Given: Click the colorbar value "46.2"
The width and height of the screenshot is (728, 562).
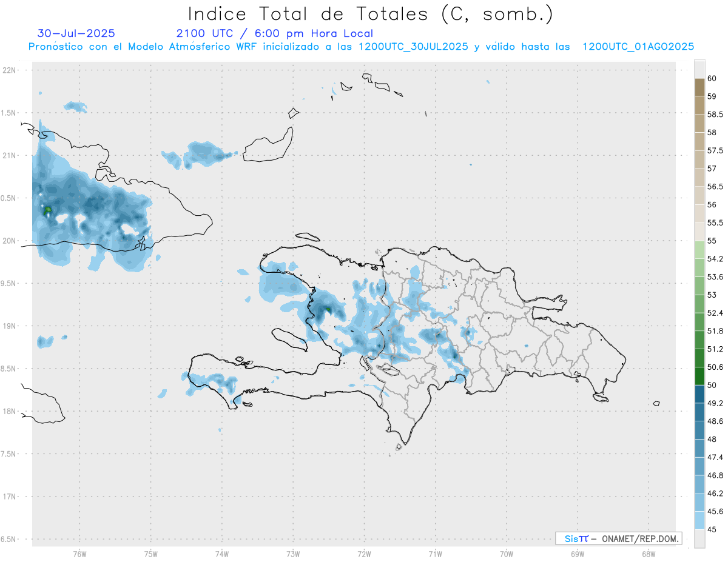Looking at the screenshot, I should [715, 493].
